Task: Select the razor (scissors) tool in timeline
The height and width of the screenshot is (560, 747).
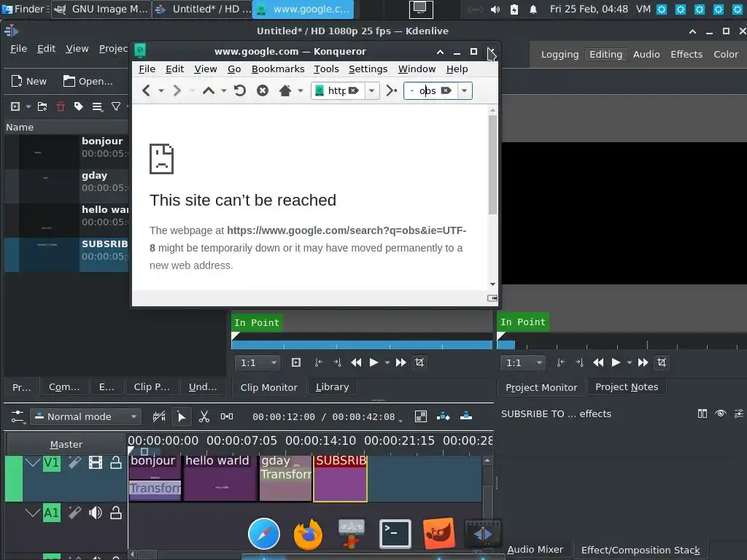Action: point(204,416)
